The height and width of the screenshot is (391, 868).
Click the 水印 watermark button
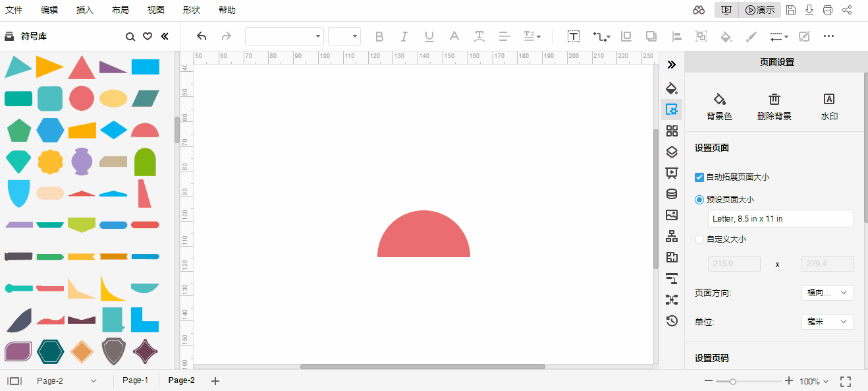click(829, 107)
